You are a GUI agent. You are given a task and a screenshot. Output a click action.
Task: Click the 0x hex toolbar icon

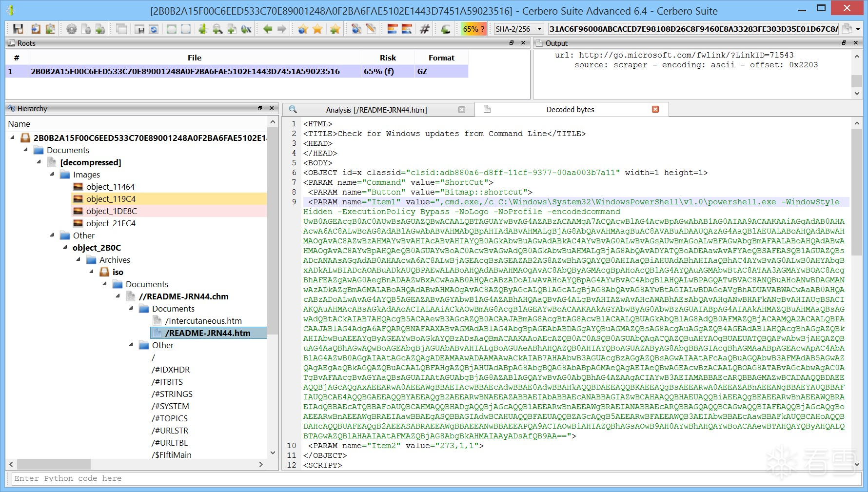(x=246, y=29)
